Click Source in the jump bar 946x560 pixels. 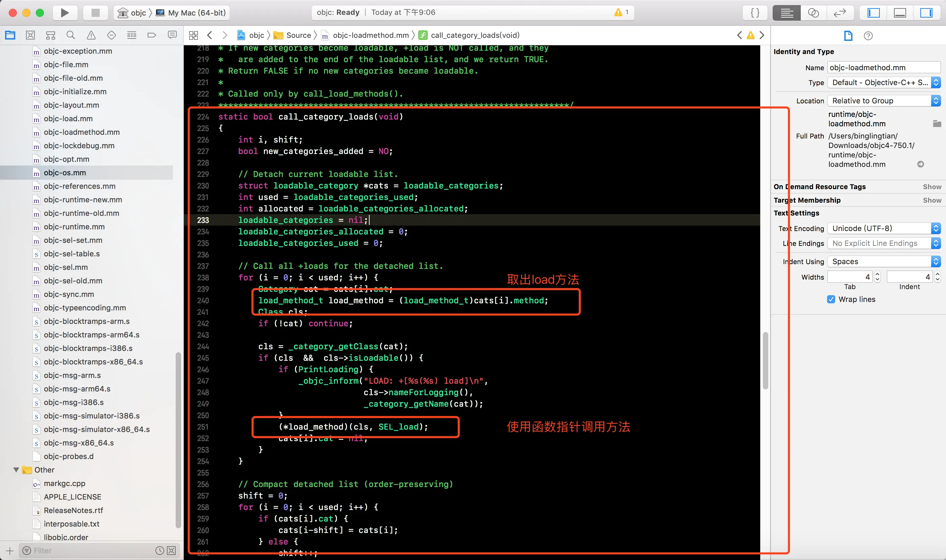coord(298,35)
